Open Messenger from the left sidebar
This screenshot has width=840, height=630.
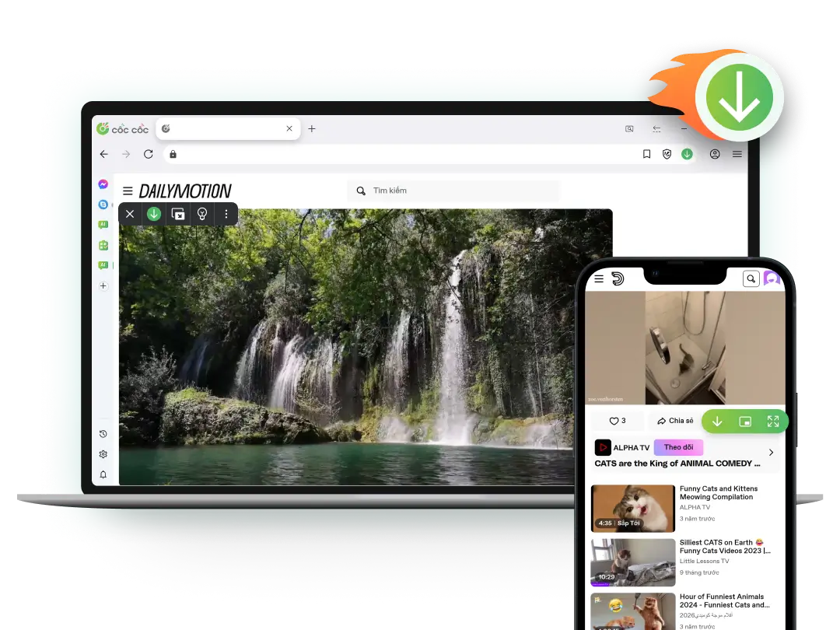point(103,184)
